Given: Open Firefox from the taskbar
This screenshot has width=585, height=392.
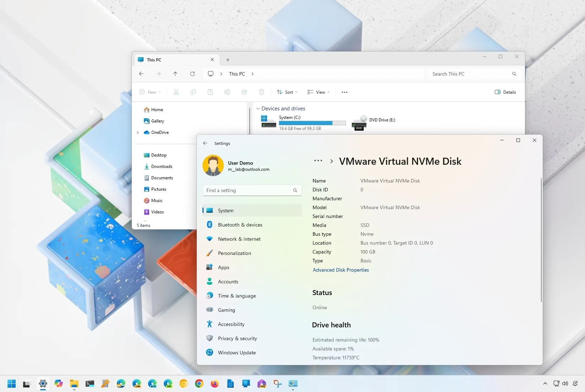Looking at the screenshot, I should click(x=215, y=383).
